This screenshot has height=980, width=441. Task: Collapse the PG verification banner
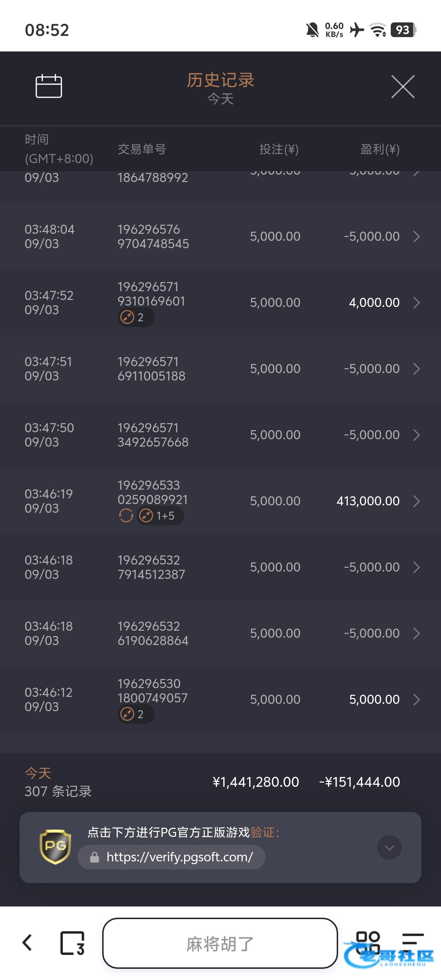tap(389, 847)
